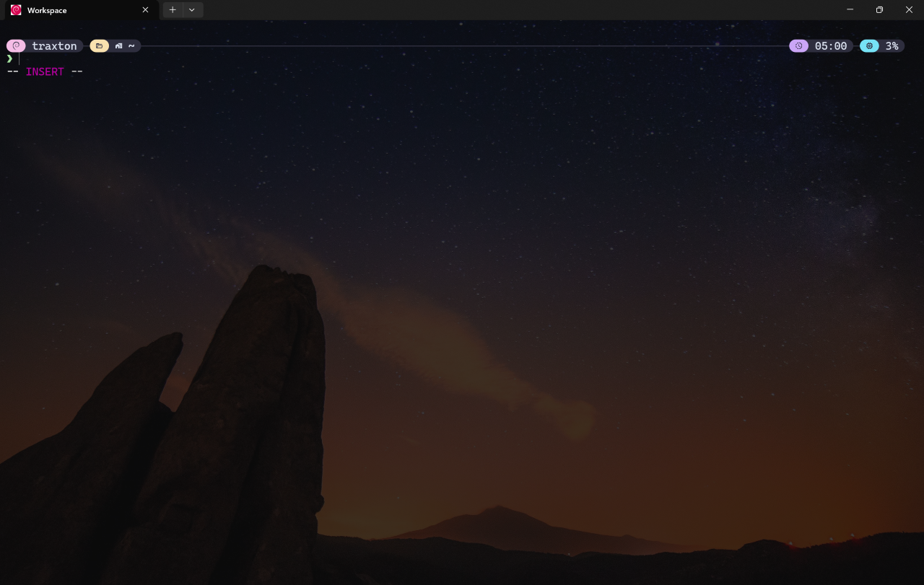This screenshot has width=924, height=585.
Task: Select the traxton hostname badge
Action: [54, 45]
